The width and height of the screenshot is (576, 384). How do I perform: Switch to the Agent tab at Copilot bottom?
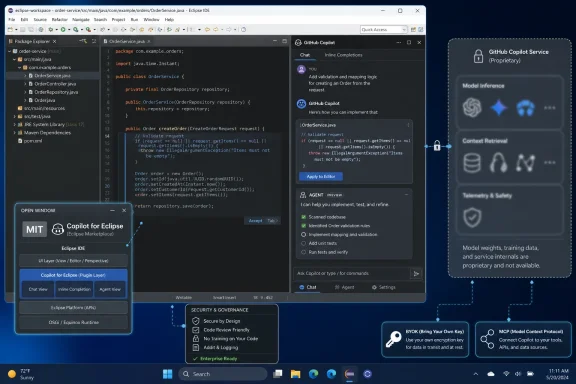pyautogui.click(x=345, y=287)
